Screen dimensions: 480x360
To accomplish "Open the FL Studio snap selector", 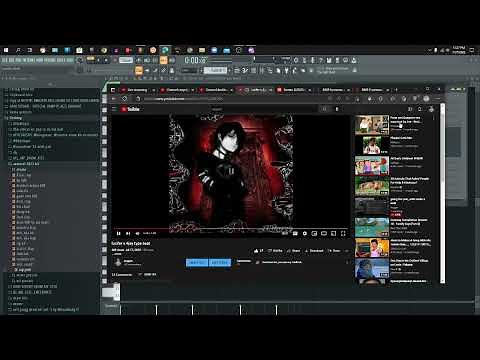I will [189, 70].
